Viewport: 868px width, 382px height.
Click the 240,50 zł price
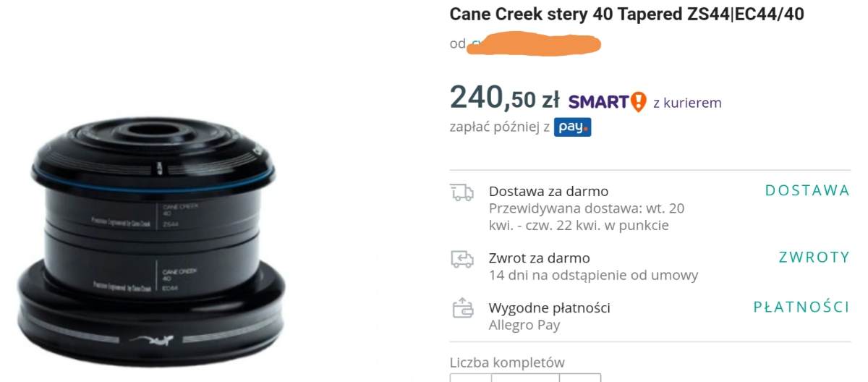[x=505, y=97]
